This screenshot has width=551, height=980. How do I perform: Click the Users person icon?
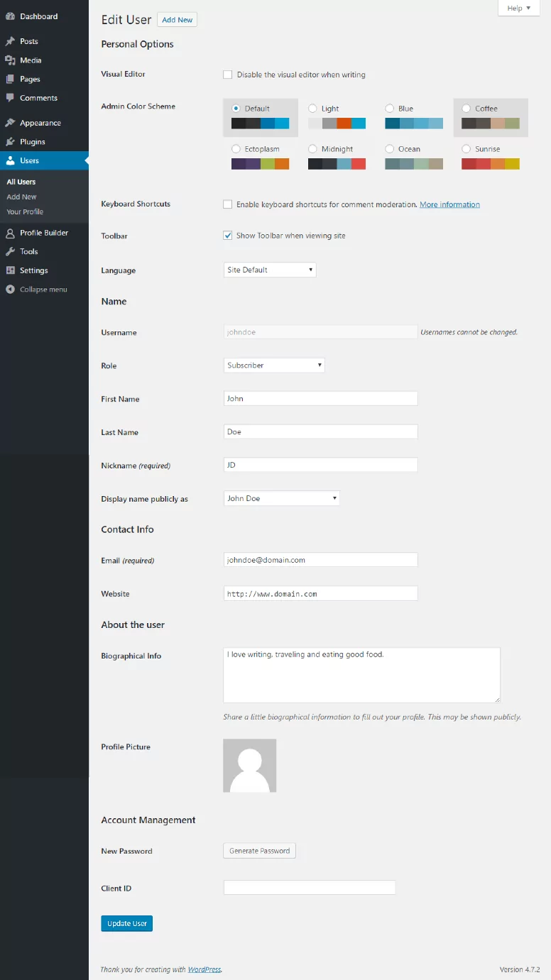[x=10, y=160]
